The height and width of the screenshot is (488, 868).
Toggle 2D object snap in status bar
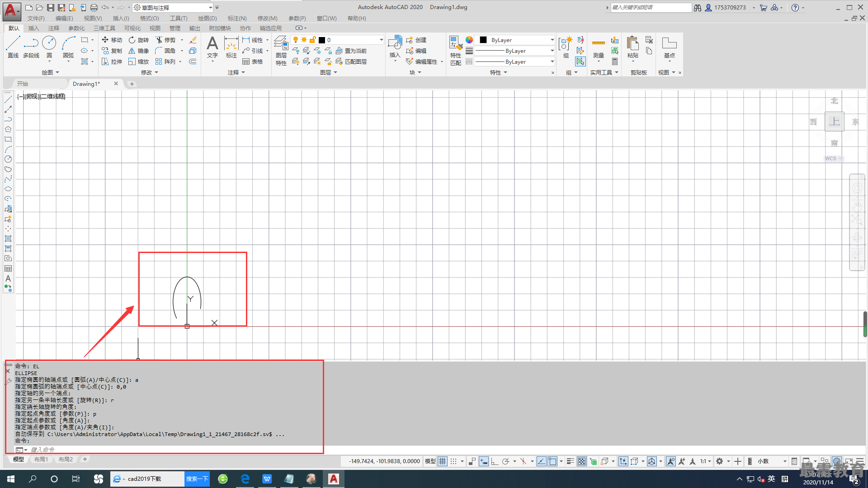pos(552,461)
